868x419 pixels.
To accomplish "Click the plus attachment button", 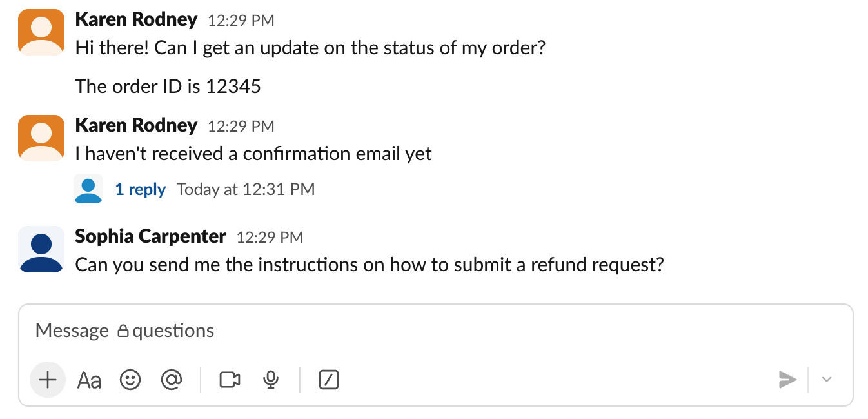I will tap(48, 380).
